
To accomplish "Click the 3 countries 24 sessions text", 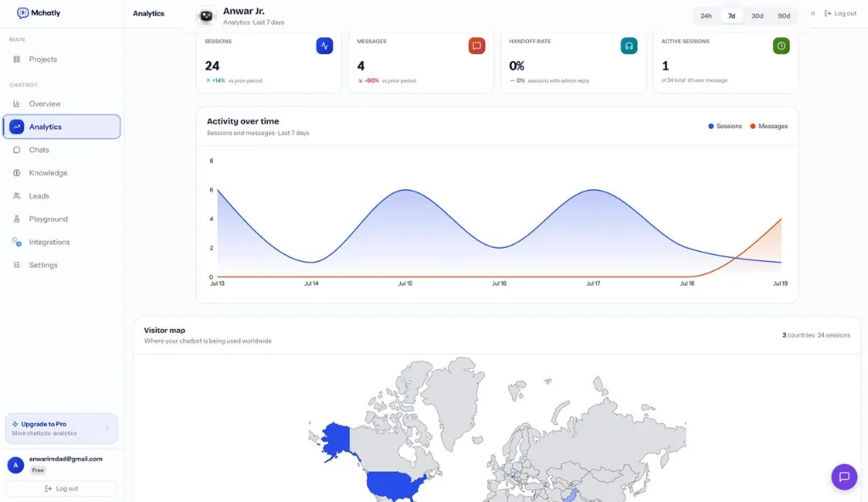I will tap(816, 335).
